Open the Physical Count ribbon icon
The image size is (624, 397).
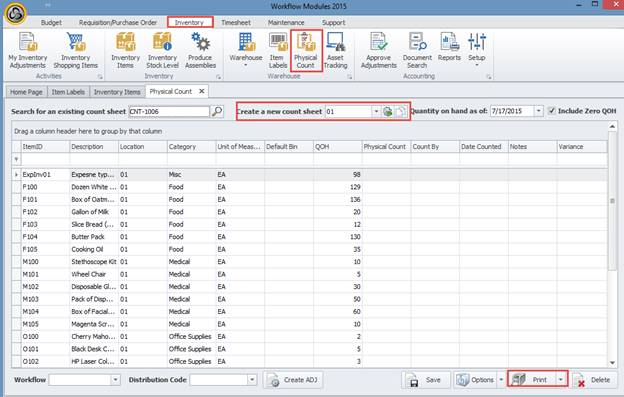coord(305,51)
